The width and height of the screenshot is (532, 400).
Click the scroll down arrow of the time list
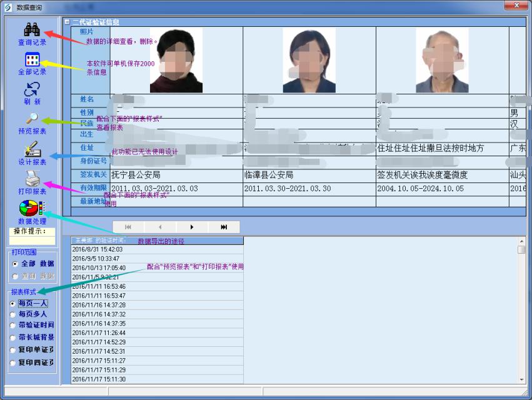[x=521, y=380]
